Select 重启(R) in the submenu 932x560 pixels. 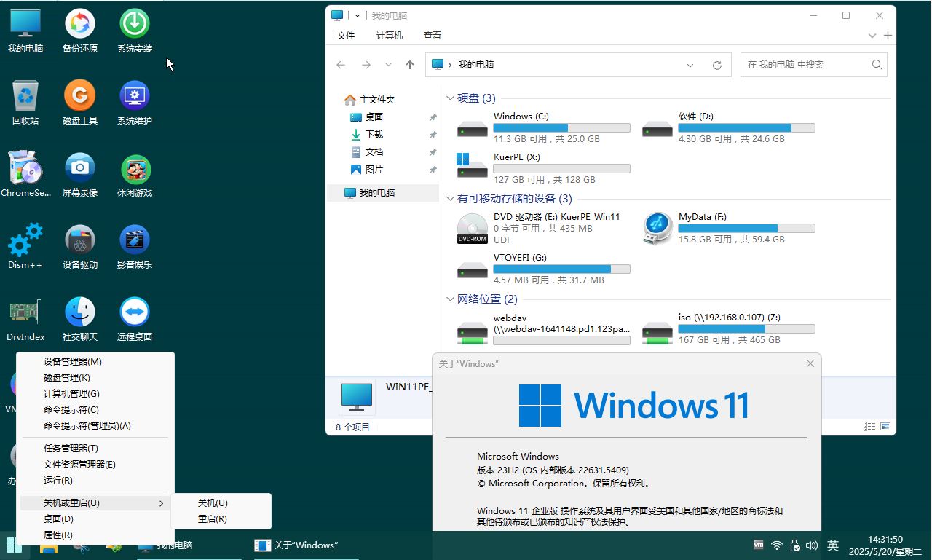pos(221,519)
